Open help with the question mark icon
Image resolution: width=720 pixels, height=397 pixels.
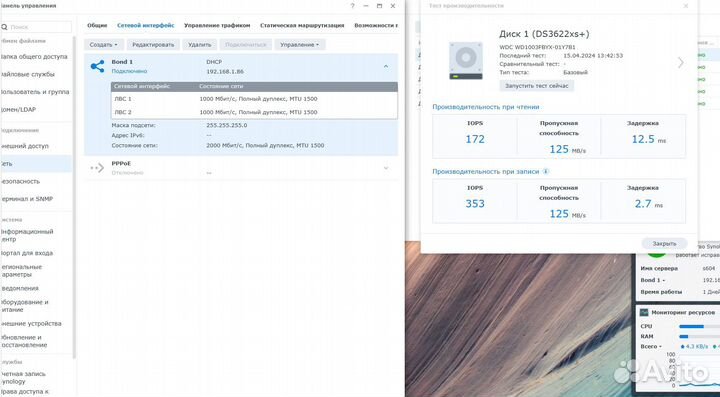(x=353, y=6)
